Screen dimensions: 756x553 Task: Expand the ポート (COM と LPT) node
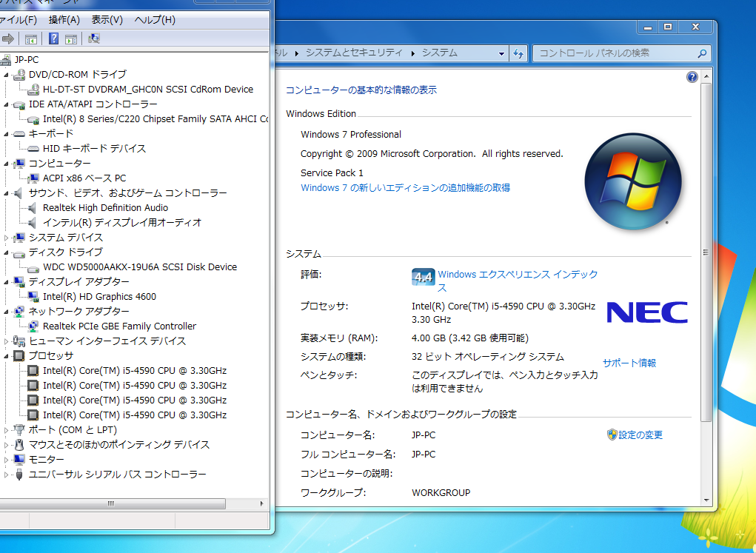click(x=6, y=430)
